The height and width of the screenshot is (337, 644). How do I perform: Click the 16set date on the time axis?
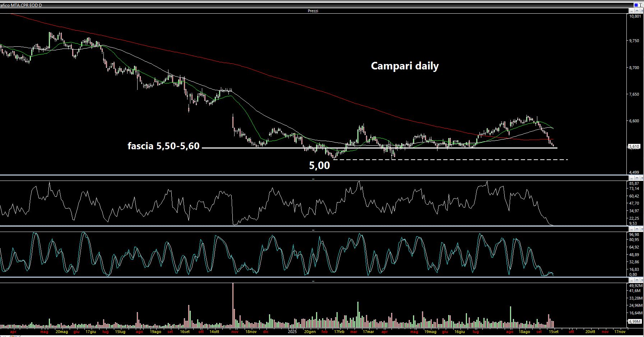185,332
